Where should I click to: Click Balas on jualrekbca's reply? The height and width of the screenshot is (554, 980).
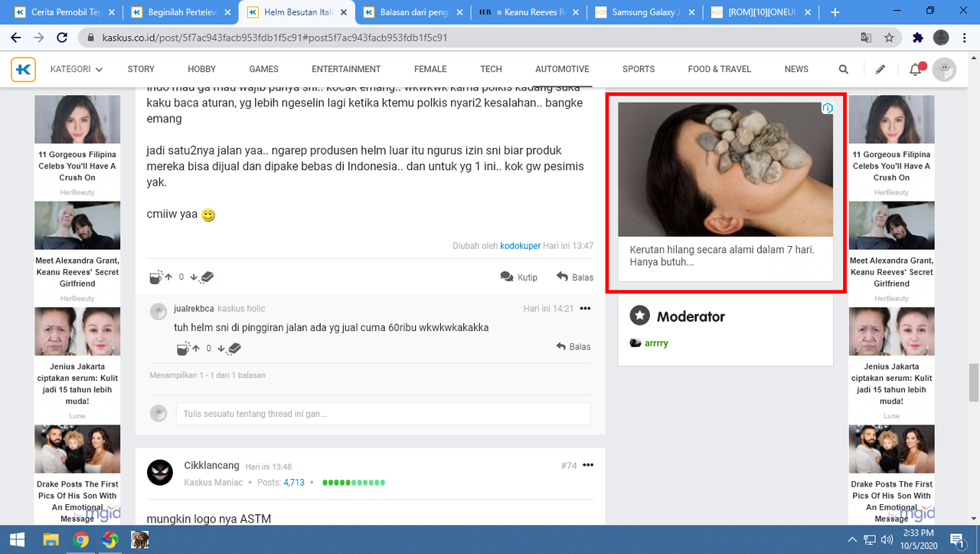pyautogui.click(x=573, y=346)
